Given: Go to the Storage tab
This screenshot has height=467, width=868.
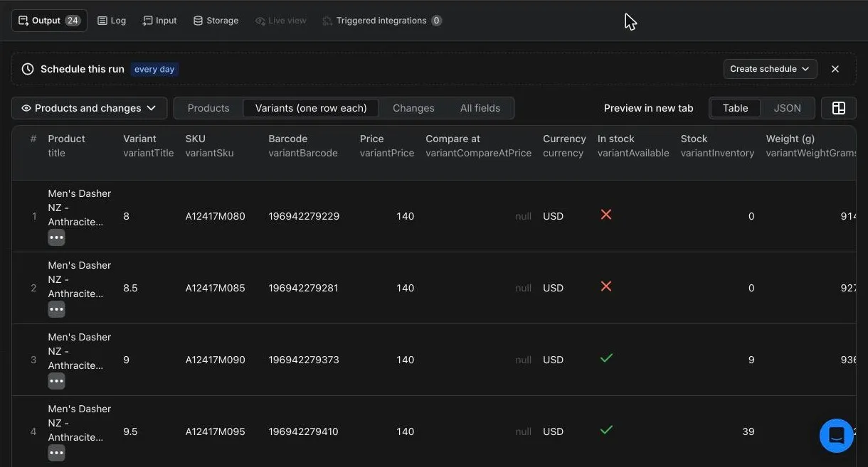Looking at the screenshot, I should [x=216, y=21].
